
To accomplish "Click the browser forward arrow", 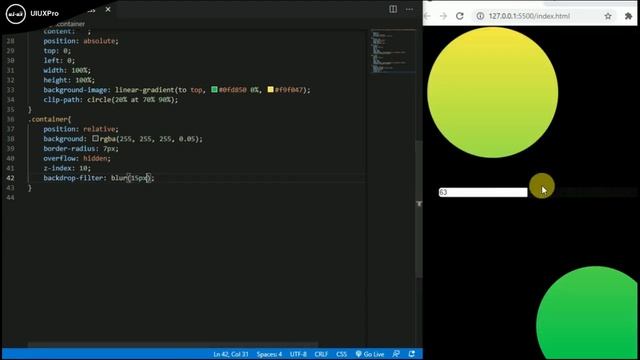I will tap(443, 16).
